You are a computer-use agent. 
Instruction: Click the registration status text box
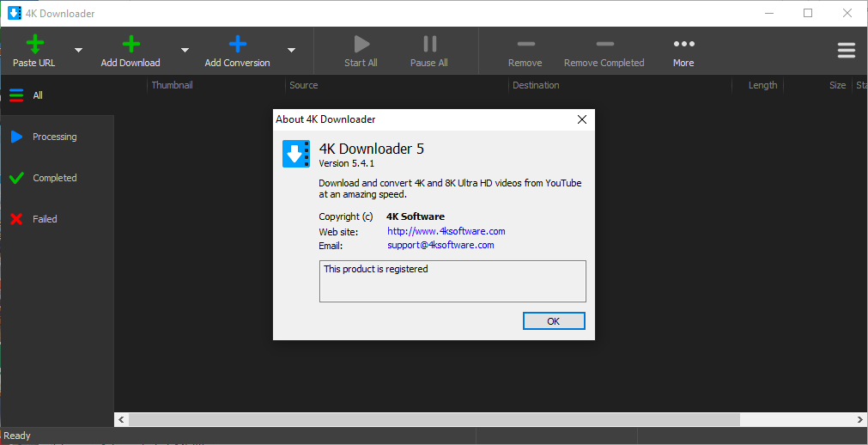(x=452, y=281)
